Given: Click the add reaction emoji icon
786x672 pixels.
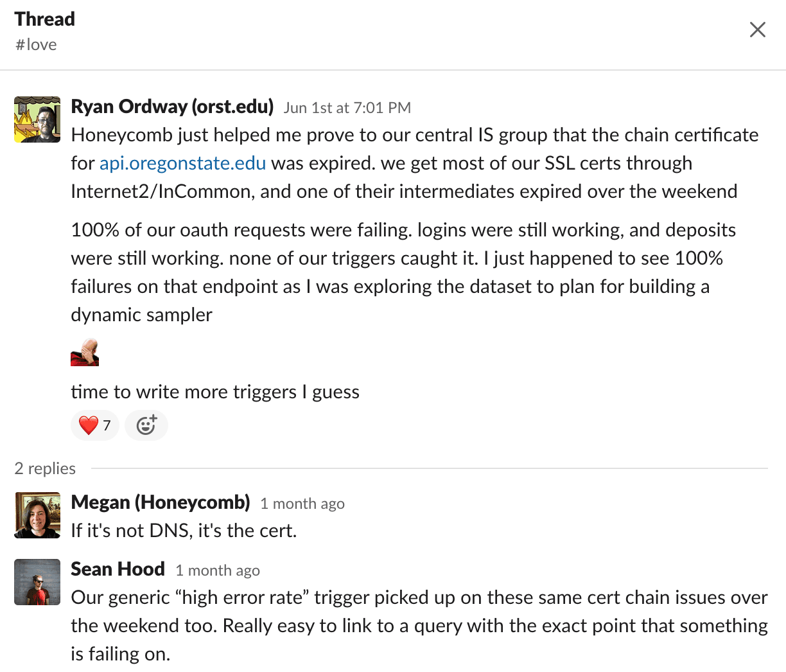Looking at the screenshot, I should point(146,425).
